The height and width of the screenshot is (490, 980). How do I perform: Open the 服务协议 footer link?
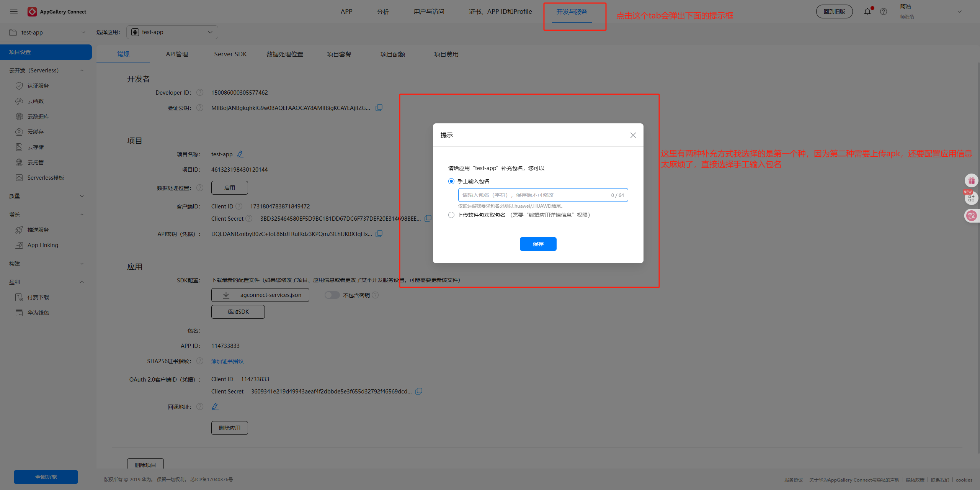pos(794,480)
